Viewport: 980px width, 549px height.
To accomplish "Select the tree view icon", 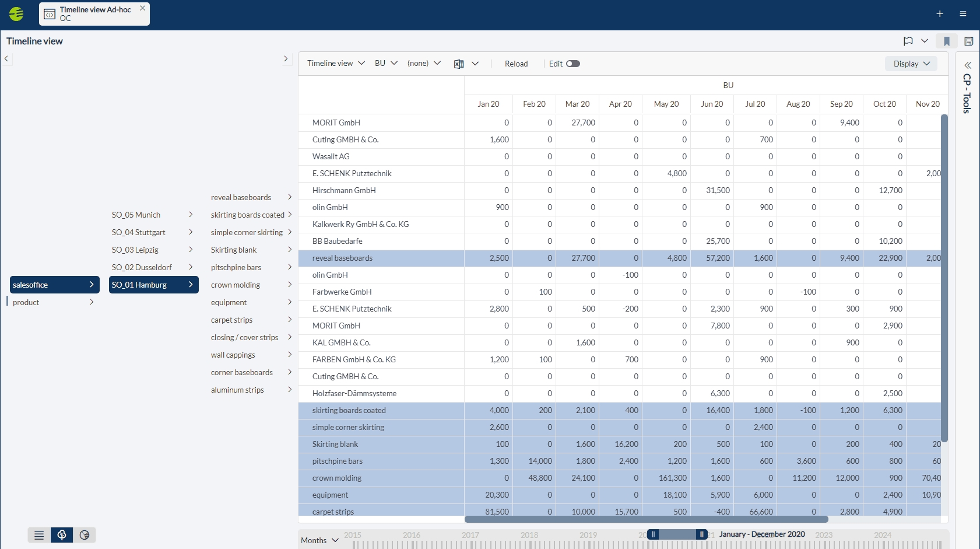I will point(62,535).
